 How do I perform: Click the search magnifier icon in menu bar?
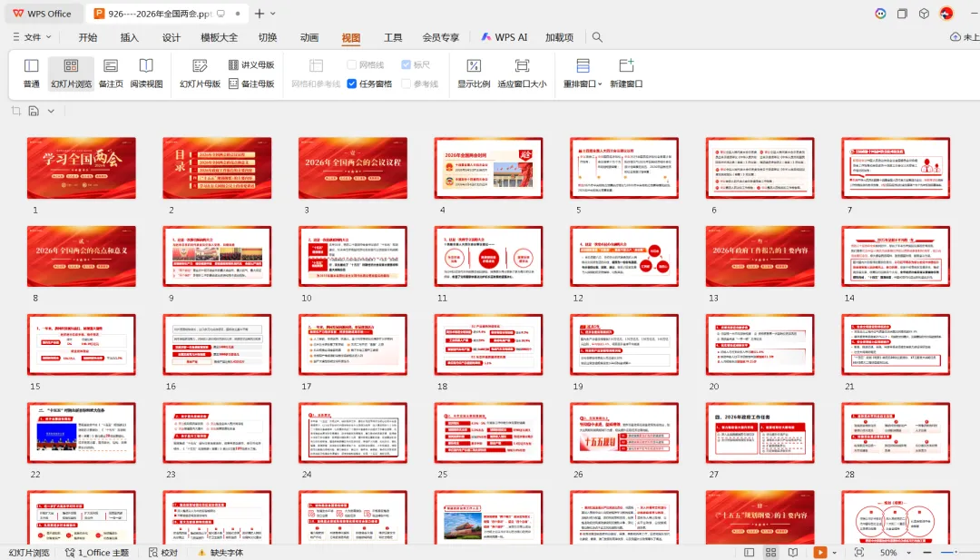point(597,37)
